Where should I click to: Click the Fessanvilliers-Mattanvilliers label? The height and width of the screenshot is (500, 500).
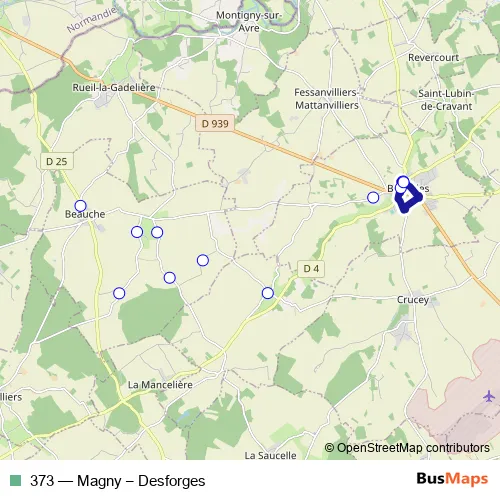(x=327, y=99)
